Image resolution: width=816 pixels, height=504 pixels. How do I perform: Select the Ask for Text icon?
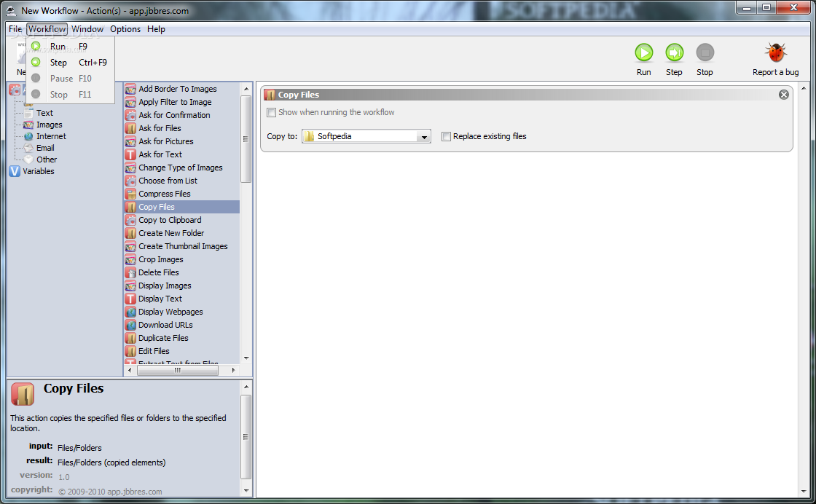(x=130, y=154)
